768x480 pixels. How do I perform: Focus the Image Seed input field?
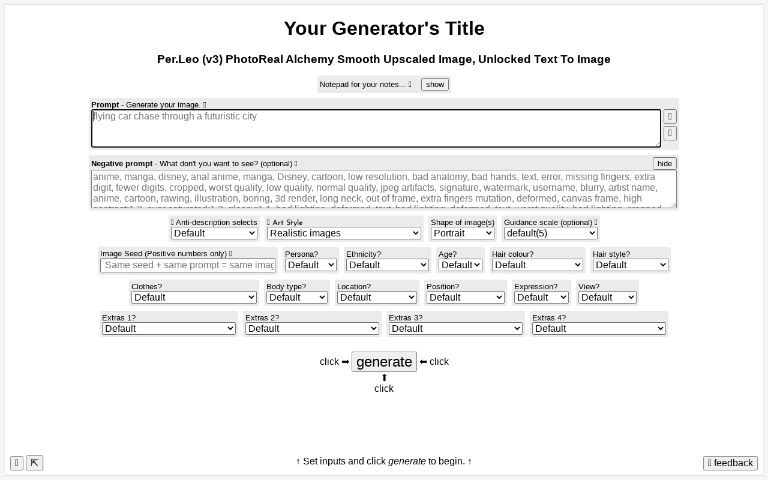click(x=188, y=265)
